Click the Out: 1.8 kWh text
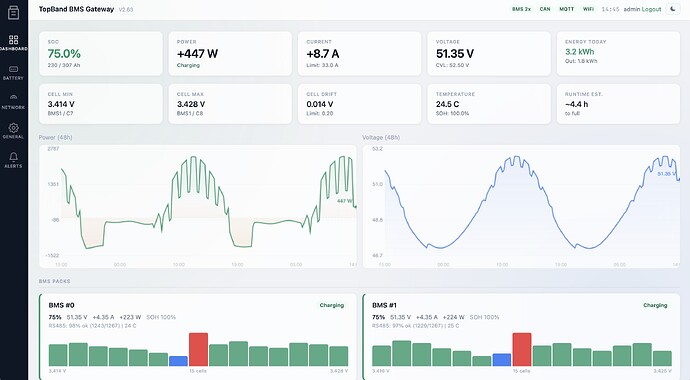 581,61
